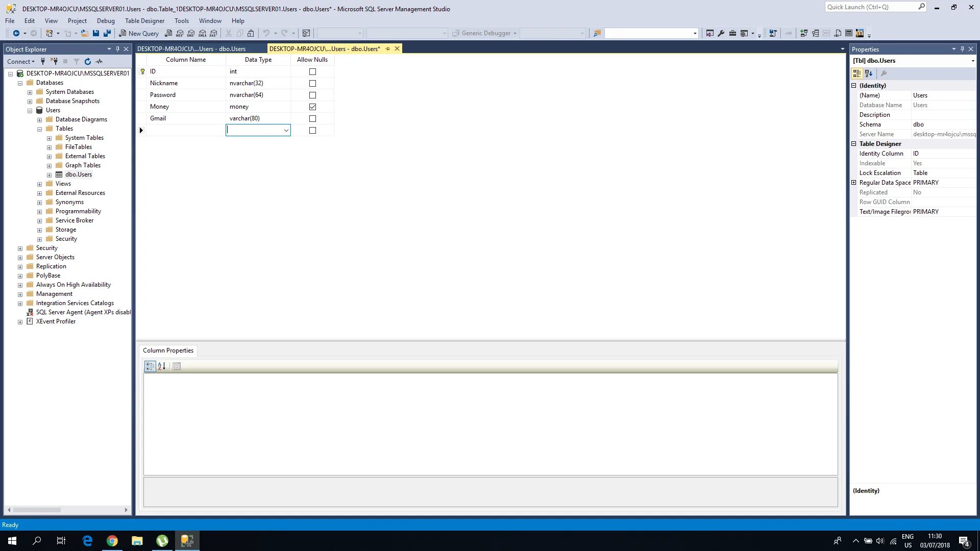Switch to first dbo.Users tab
This screenshot has width=980, height=551.
coord(191,48)
